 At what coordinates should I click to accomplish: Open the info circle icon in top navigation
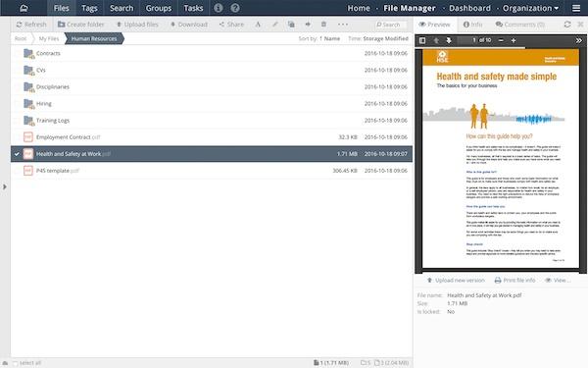click(x=219, y=8)
